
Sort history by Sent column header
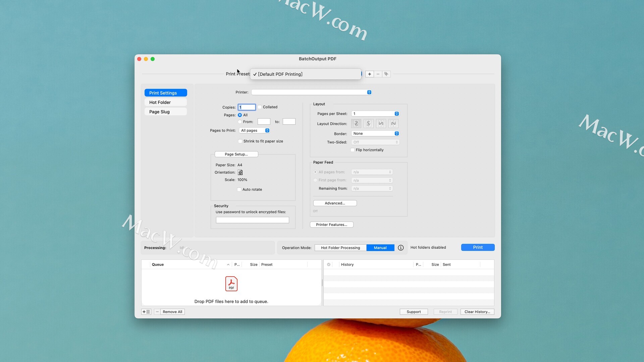[x=461, y=264]
